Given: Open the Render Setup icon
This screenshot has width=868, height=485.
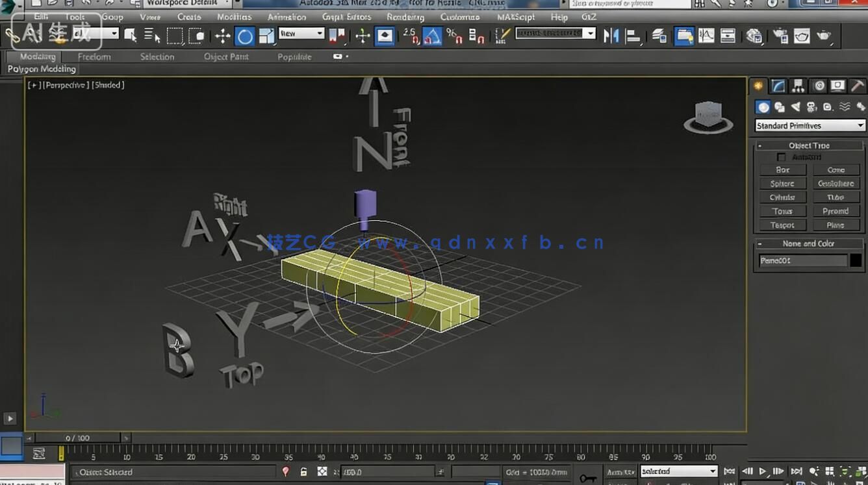Looking at the screenshot, I should click(780, 36).
